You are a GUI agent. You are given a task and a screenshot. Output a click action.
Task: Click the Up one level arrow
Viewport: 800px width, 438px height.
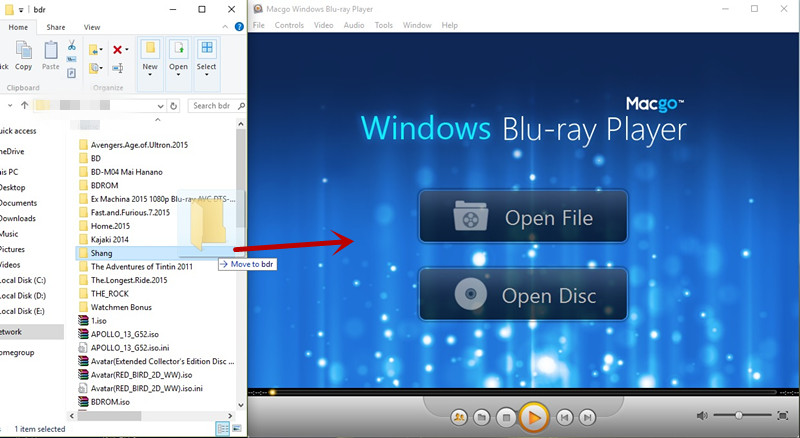(x=24, y=105)
